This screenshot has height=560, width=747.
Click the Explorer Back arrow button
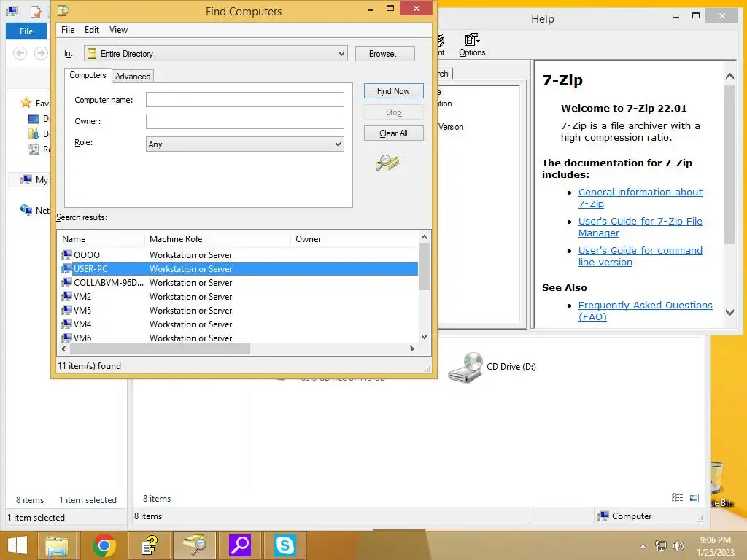(20, 52)
